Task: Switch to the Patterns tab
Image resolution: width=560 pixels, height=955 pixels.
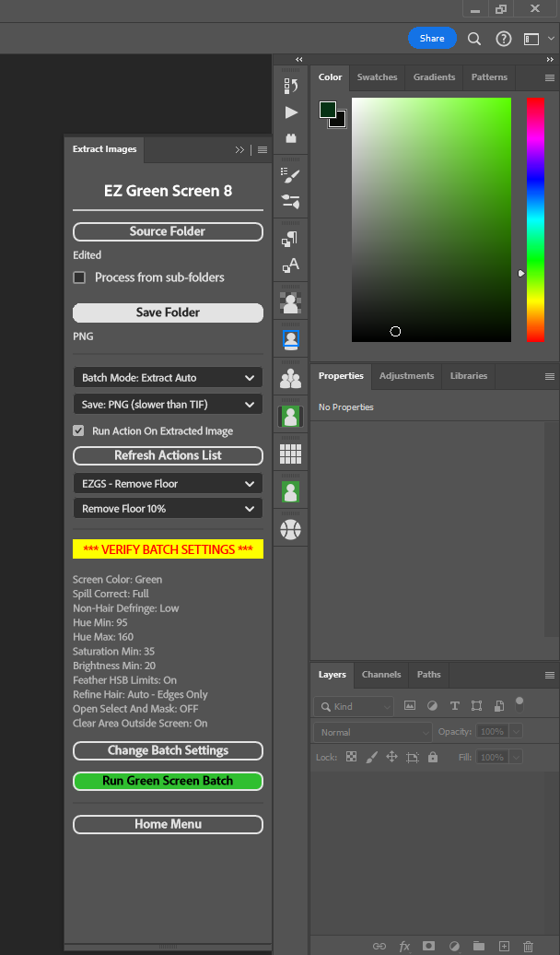Action: [x=489, y=77]
